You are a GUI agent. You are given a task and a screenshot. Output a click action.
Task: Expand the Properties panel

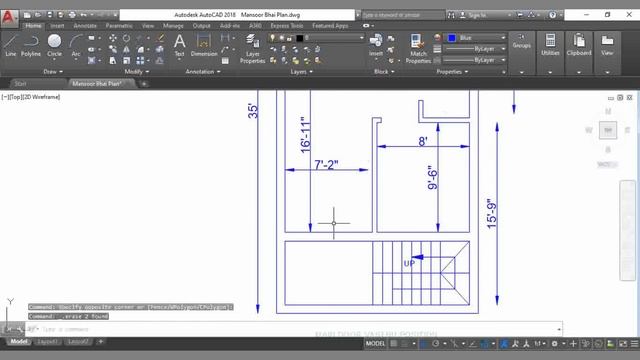tap(452, 71)
